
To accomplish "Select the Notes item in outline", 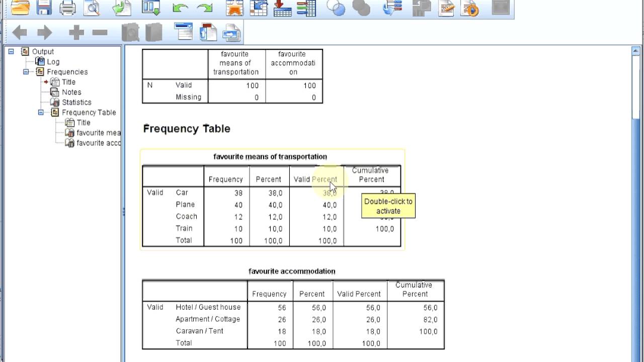I will tap(71, 92).
